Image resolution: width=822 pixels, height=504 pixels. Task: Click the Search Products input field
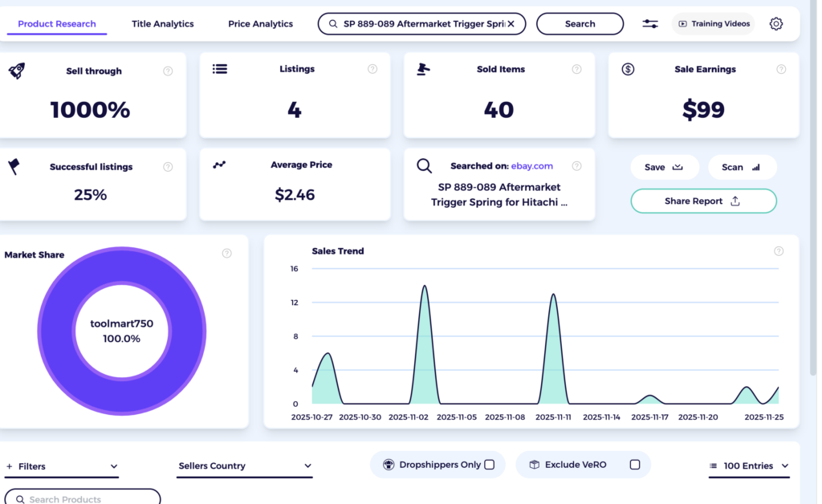click(x=82, y=498)
